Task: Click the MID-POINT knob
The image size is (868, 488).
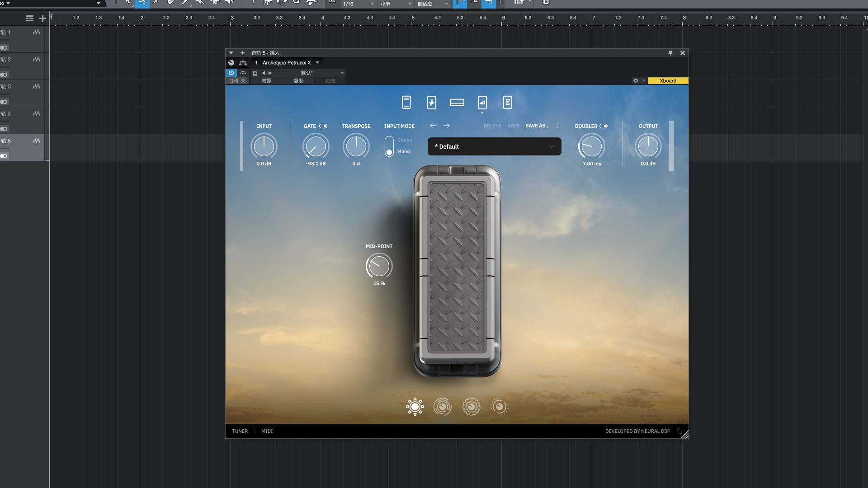Action: point(379,266)
